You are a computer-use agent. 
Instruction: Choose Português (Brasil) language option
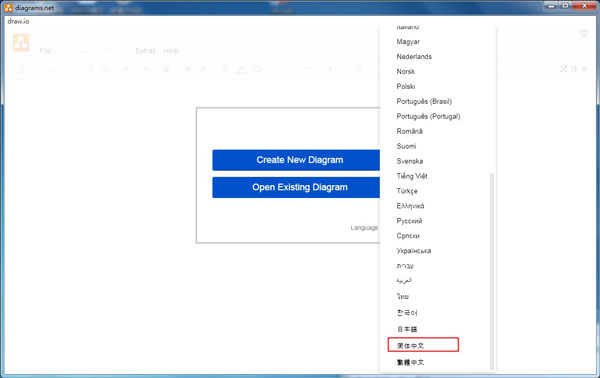(424, 101)
